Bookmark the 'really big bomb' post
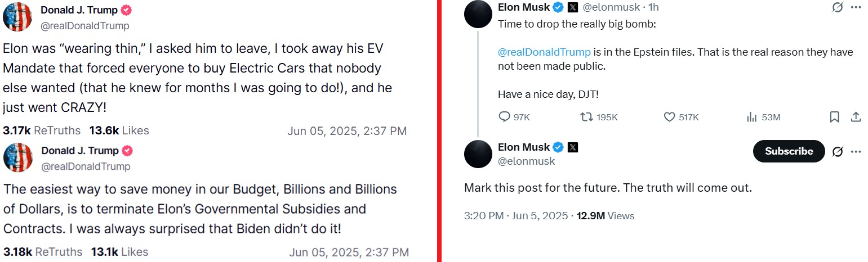The width and height of the screenshot is (868, 262). click(x=835, y=117)
